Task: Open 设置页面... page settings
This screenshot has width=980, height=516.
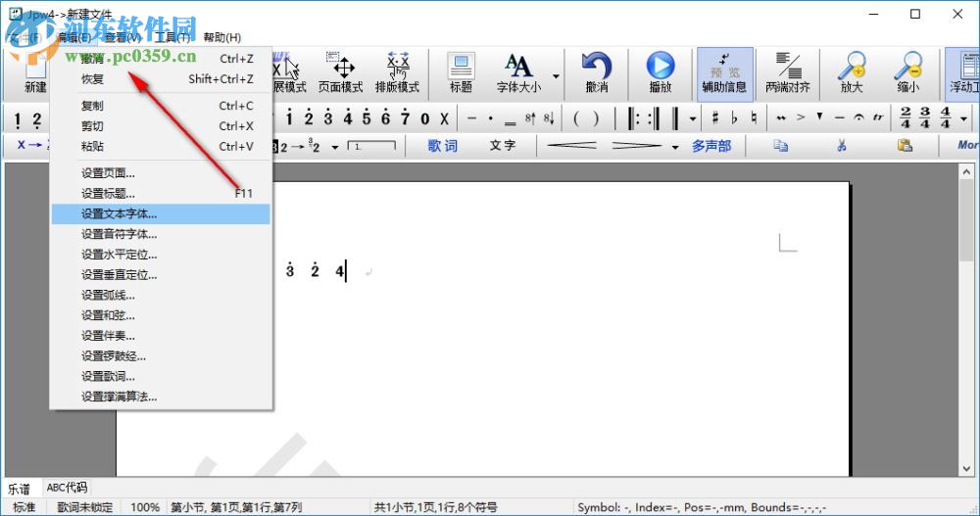Action: coord(161,173)
